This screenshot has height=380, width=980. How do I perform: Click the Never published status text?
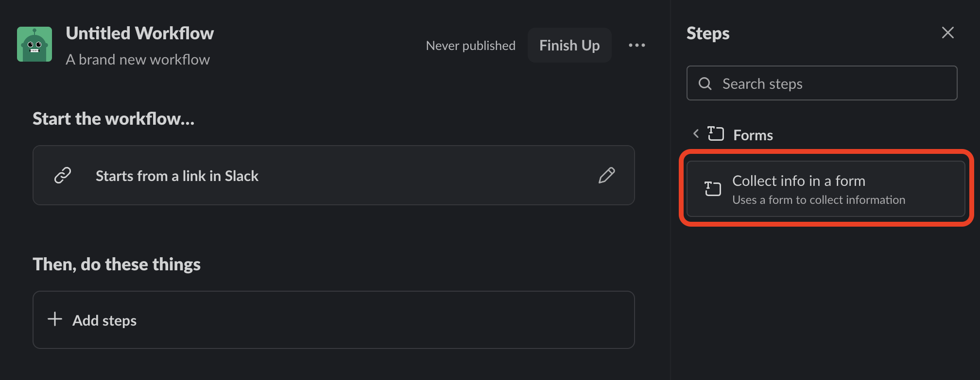click(x=470, y=46)
